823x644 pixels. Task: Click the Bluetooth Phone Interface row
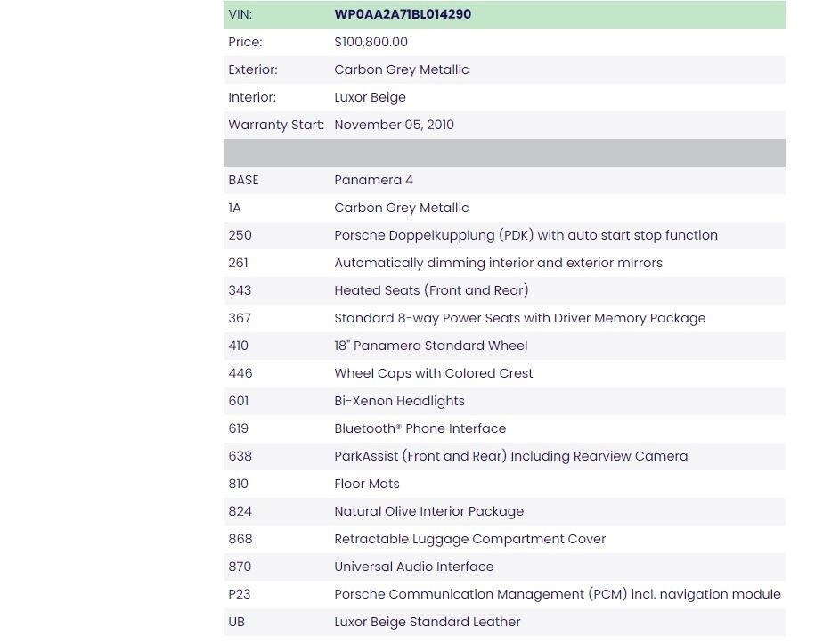505,428
